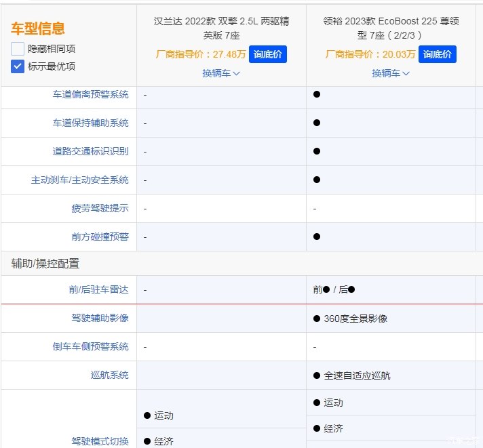Click 车道保持辅助系统 row label
The image size is (483, 448).
pyautogui.click(x=90, y=123)
